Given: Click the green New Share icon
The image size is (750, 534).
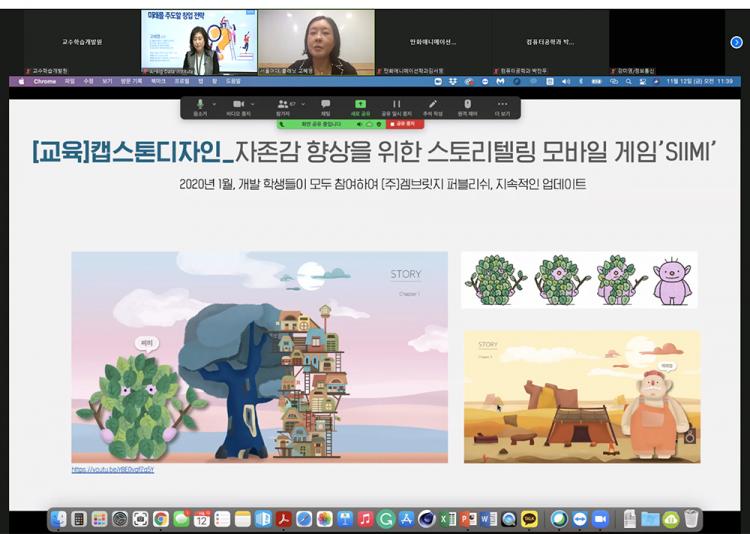Looking at the screenshot, I should pyautogui.click(x=360, y=104).
